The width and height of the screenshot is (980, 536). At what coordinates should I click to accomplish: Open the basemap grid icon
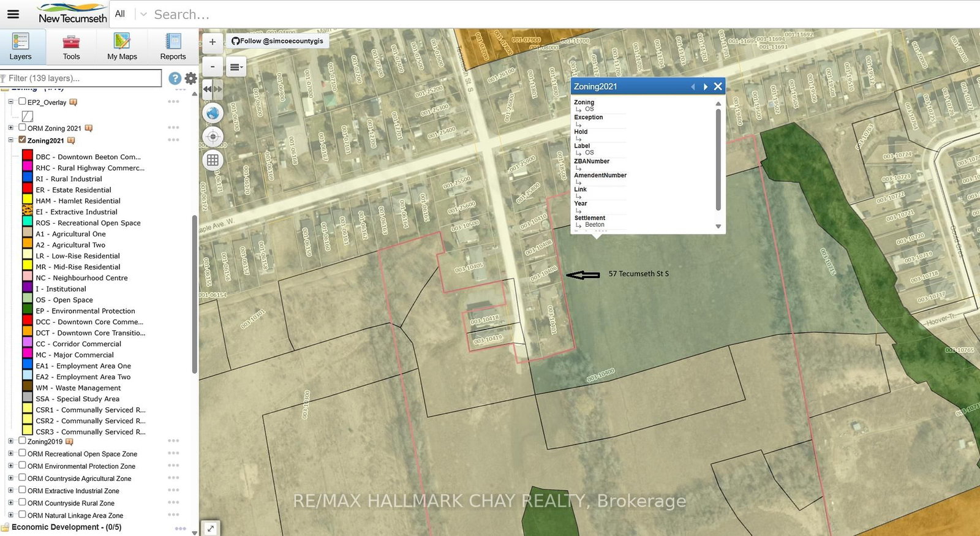tap(213, 160)
